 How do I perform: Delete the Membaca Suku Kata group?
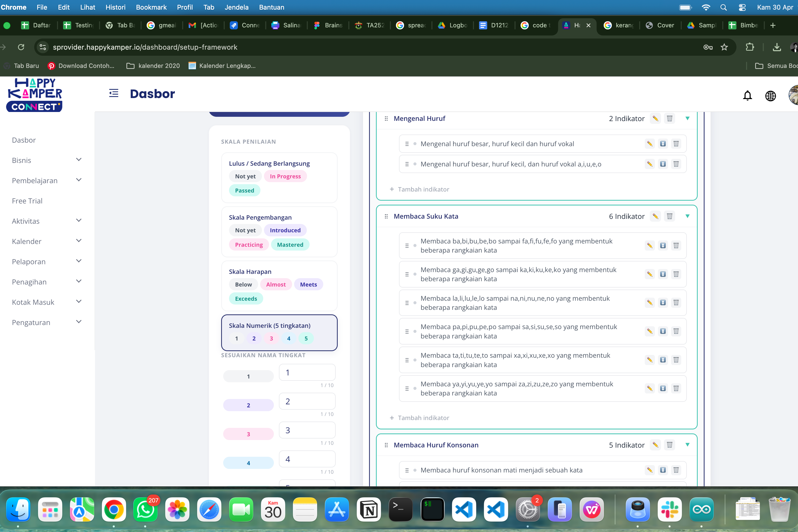click(669, 216)
